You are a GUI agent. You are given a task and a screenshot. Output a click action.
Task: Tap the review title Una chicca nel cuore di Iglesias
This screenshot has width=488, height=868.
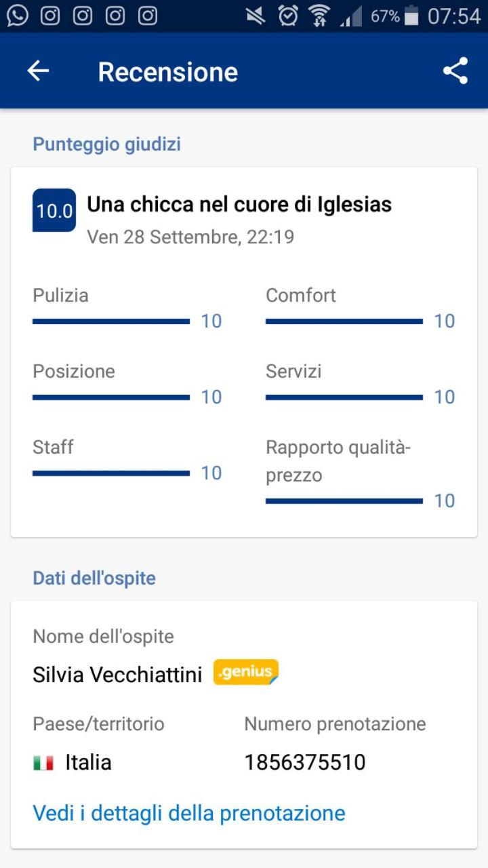tap(239, 204)
